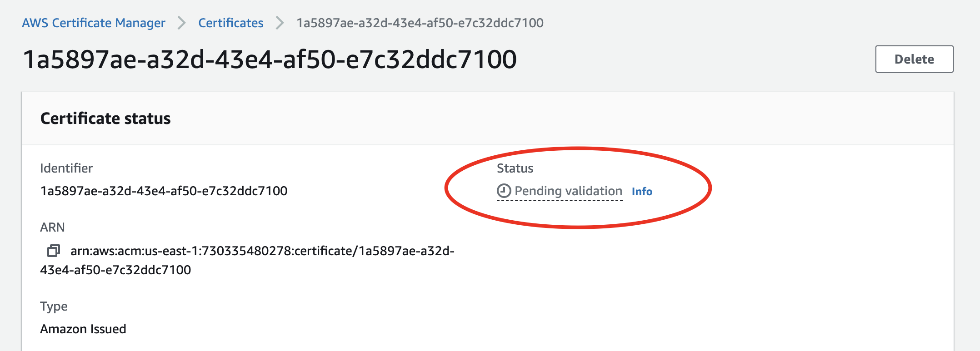Viewport: 980px width, 351px height.
Task: Go to the Certificates breadcrumb link
Action: [231, 23]
